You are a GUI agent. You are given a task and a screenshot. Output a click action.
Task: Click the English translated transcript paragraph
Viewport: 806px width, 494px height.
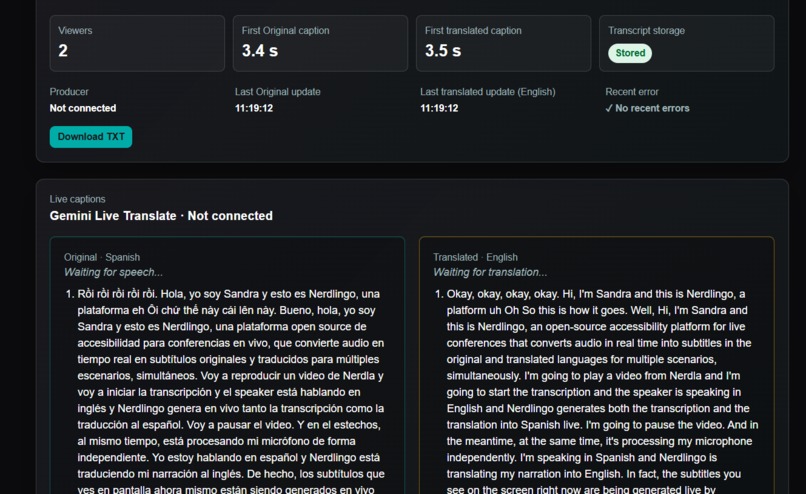(602, 391)
